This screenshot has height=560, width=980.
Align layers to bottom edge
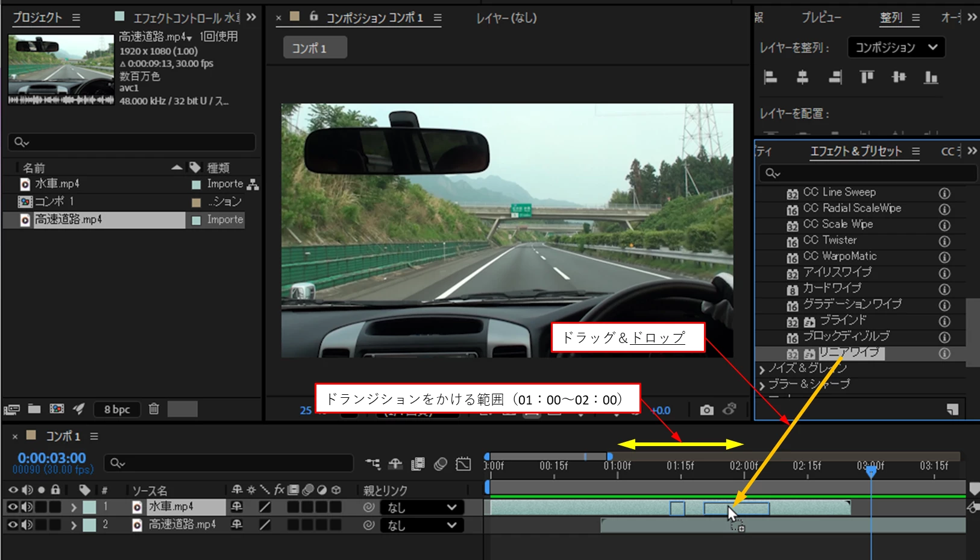931,77
